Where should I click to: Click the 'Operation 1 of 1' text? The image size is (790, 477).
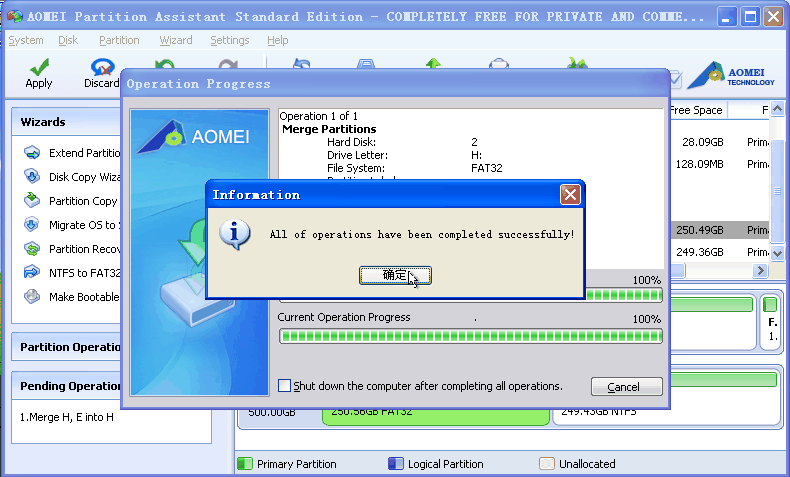[318, 116]
